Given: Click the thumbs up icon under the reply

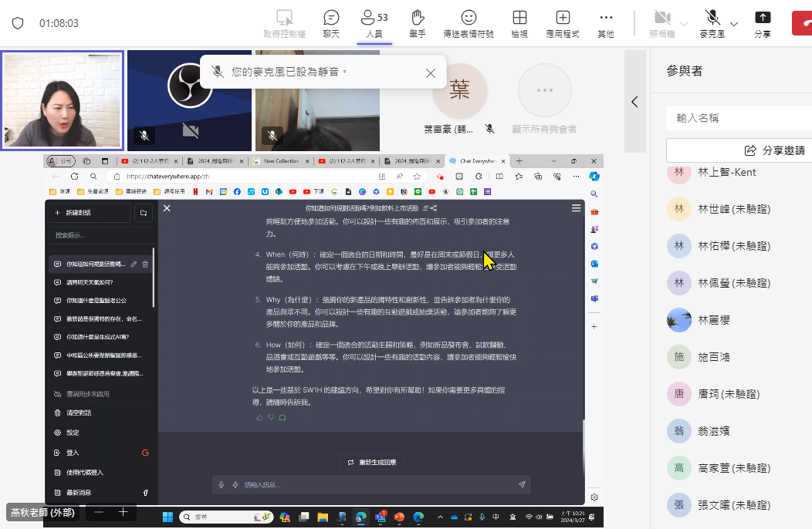Looking at the screenshot, I should tap(259, 418).
